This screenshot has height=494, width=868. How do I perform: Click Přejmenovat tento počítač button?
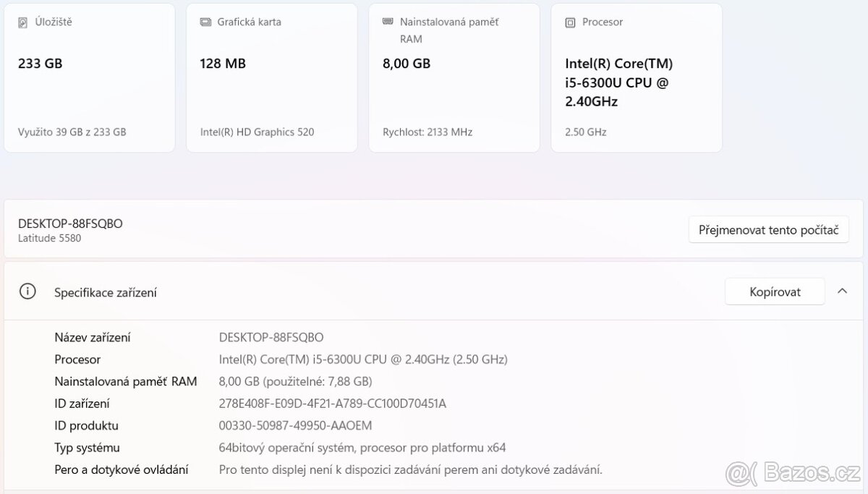click(x=768, y=230)
